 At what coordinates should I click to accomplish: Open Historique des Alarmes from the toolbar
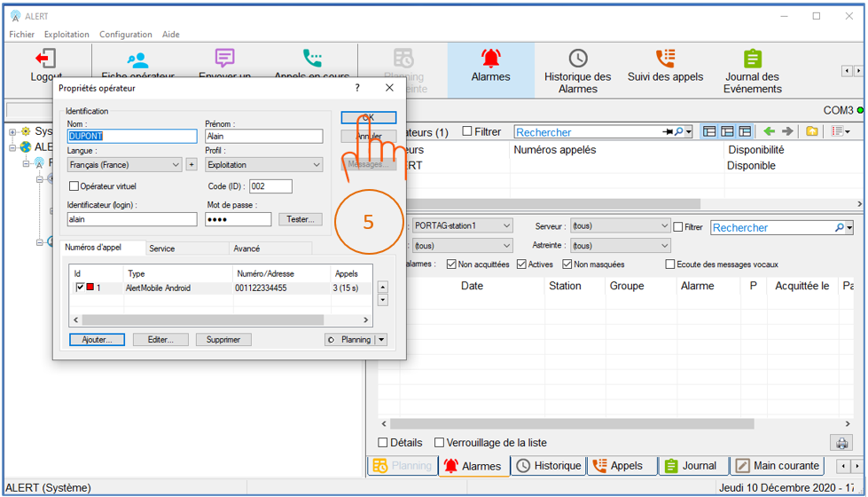click(x=577, y=71)
